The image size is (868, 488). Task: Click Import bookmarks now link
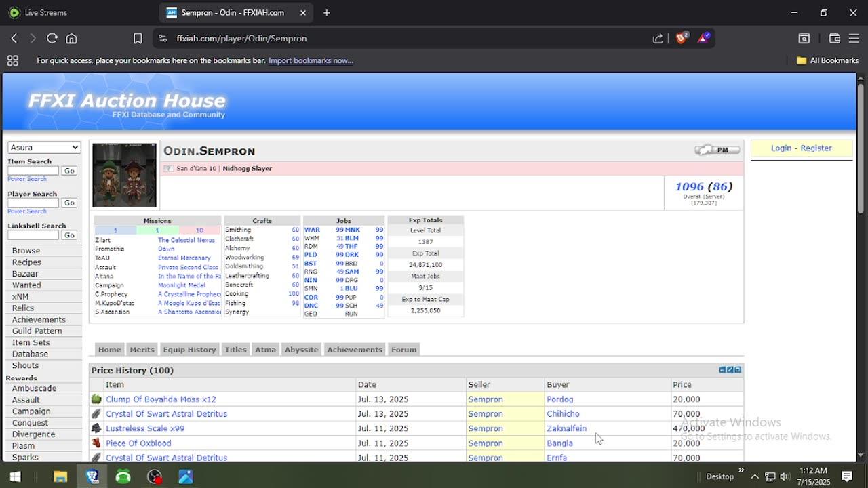click(x=311, y=60)
